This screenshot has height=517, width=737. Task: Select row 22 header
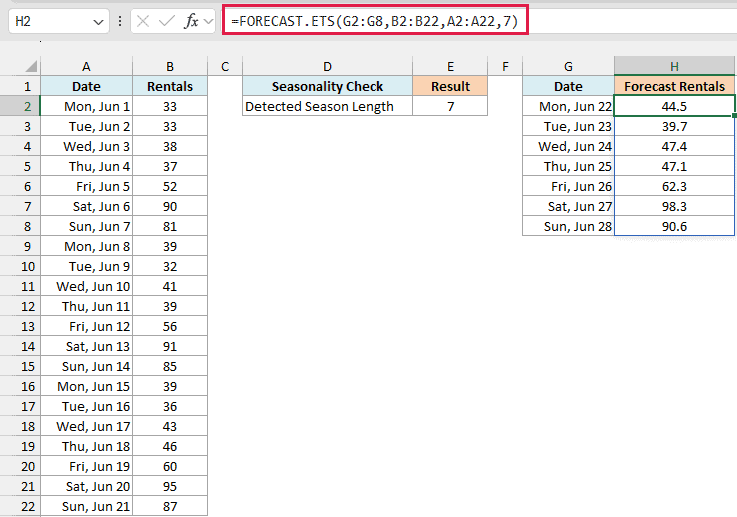[20, 506]
